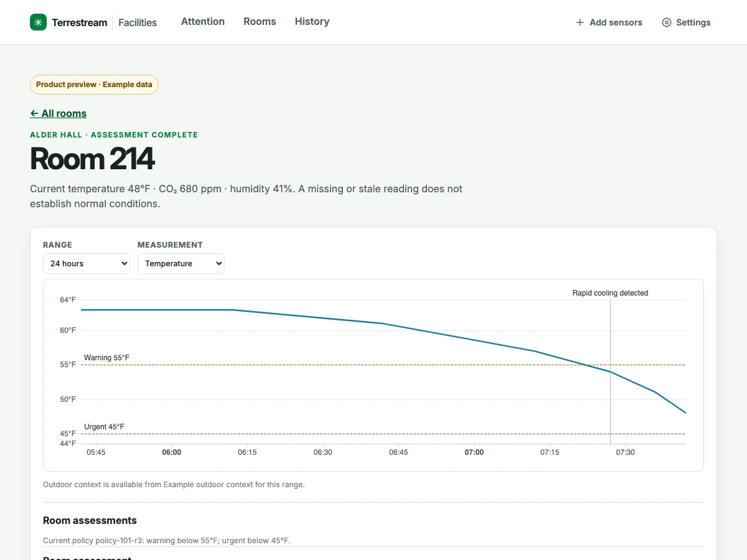Click the plus icon beside Add sensors
The image size is (747, 560).
click(580, 22)
